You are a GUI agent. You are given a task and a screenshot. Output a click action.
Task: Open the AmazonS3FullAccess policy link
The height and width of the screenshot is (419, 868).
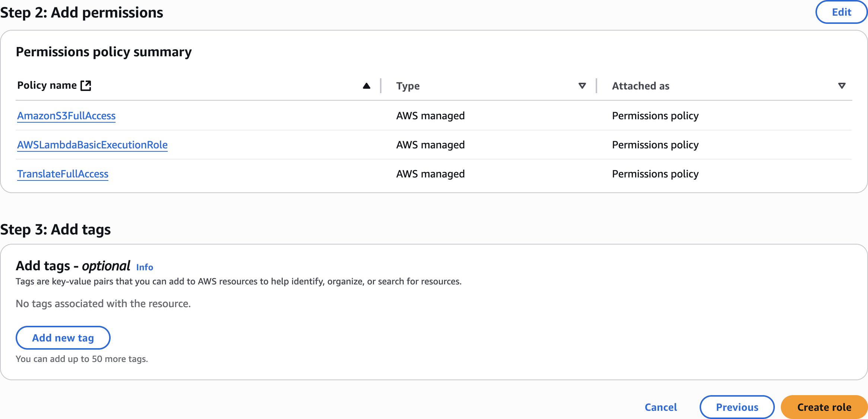point(66,116)
